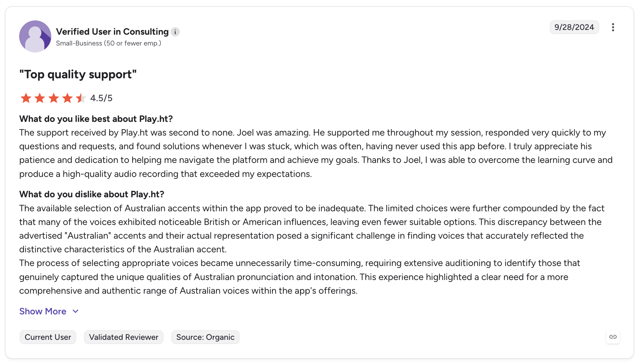Screen dimensions: 639x364
Task: Expand review with the Show More chevron
Action: (75, 311)
